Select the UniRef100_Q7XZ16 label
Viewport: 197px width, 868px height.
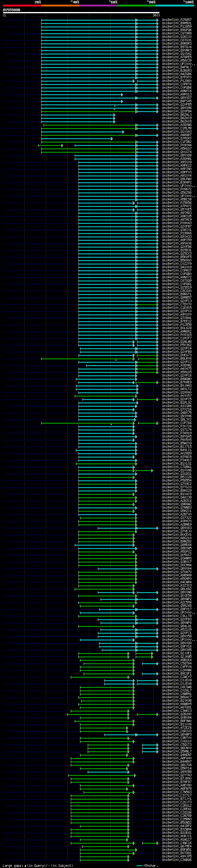point(177,410)
